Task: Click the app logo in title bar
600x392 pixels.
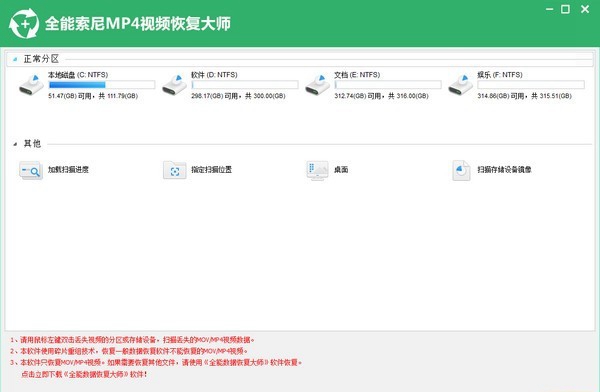Action: tap(24, 24)
